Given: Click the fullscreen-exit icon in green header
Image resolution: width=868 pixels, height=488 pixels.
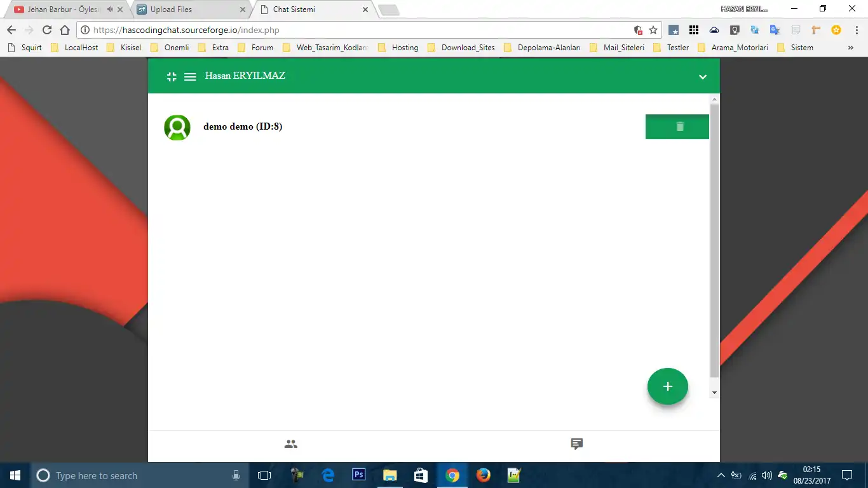Looking at the screenshot, I should (172, 76).
